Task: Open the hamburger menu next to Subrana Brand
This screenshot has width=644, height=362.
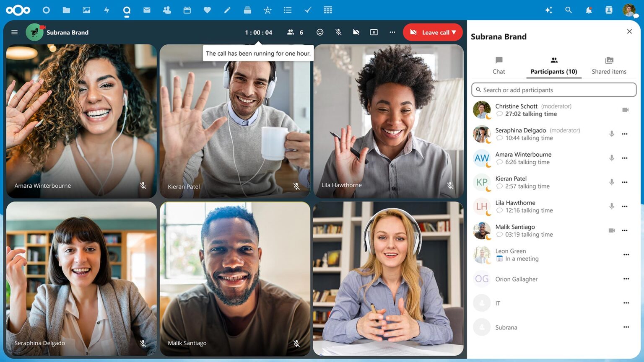Action: pos(14,32)
